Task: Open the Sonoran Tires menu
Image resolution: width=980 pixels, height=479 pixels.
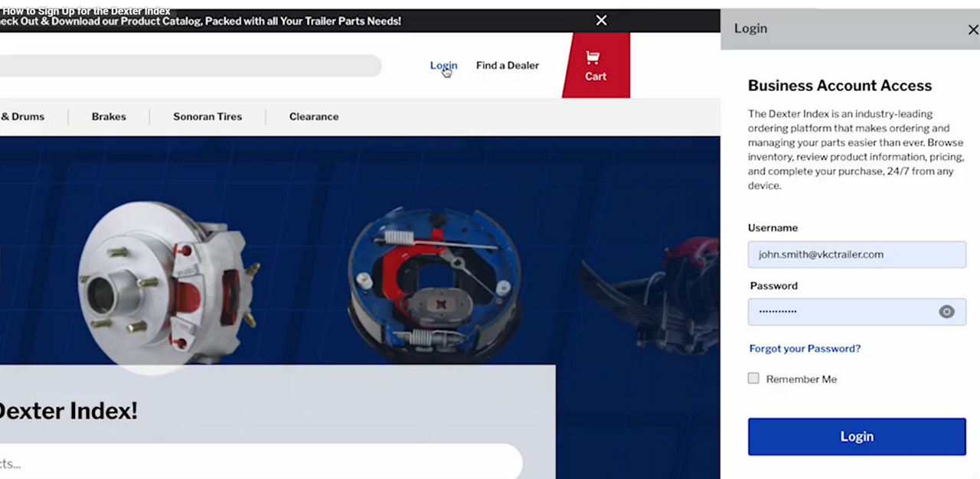Action: point(207,116)
